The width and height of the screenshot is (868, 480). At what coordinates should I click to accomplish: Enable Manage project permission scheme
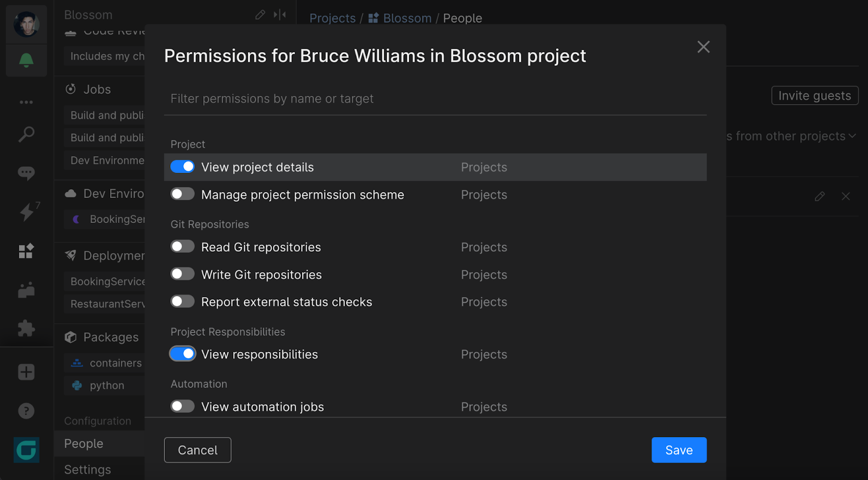(182, 194)
